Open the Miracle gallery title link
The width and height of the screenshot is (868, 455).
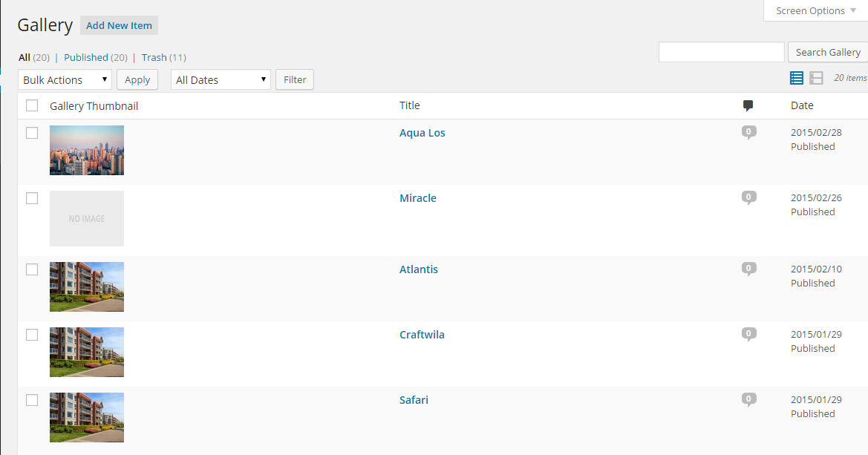click(418, 198)
